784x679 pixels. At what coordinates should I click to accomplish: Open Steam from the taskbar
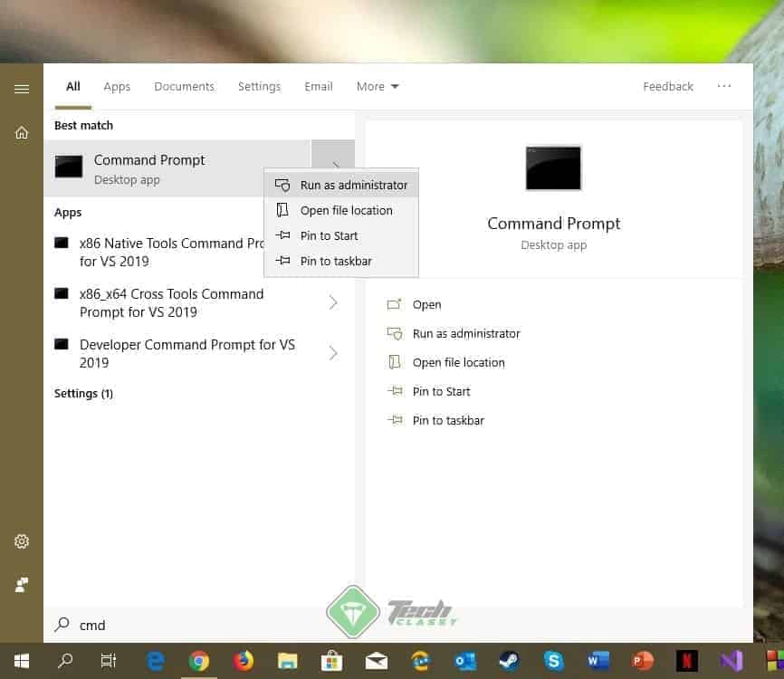click(x=510, y=661)
